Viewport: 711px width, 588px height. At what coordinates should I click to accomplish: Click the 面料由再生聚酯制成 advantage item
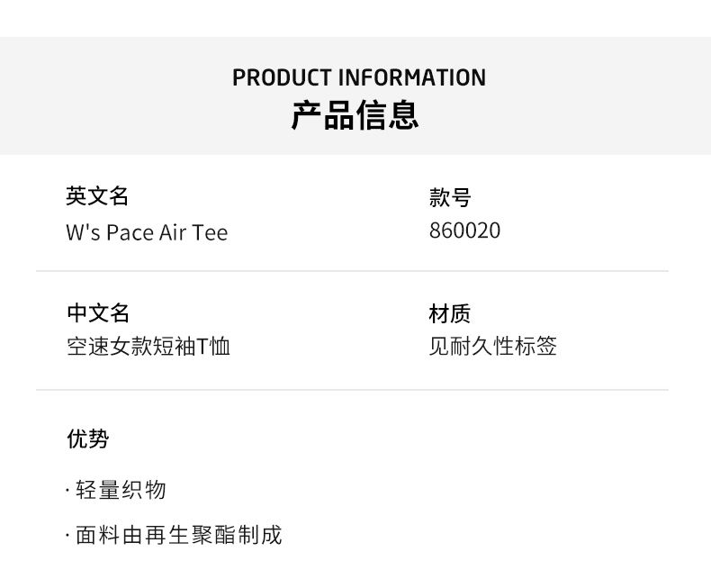point(178,536)
